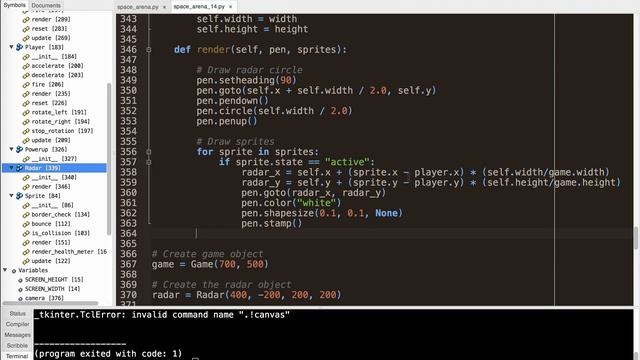
Task: Click line number 367 in editor margin
Action: click(x=129, y=264)
